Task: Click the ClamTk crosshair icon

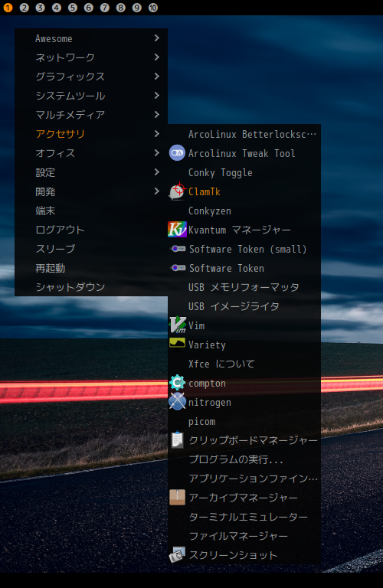Action: click(177, 191)
